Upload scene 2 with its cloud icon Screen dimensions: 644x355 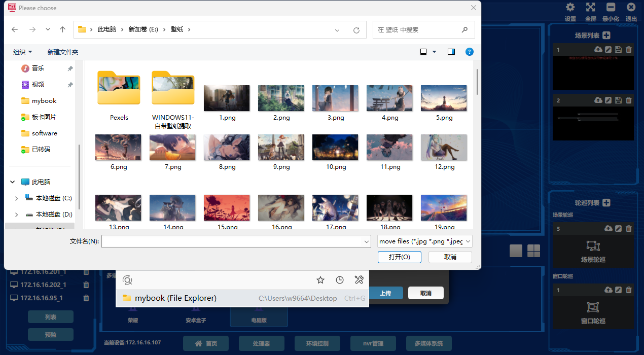(598, 100)
